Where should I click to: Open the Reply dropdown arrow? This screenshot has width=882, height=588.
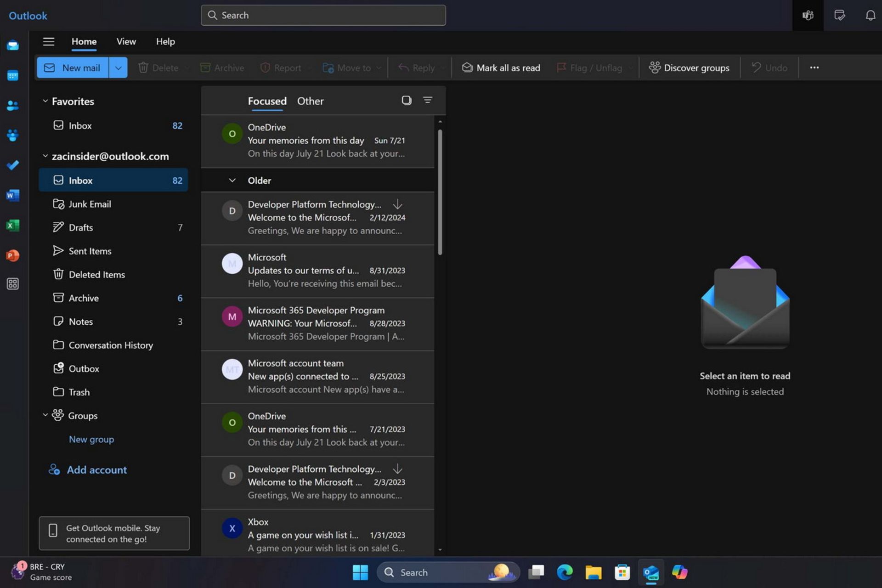tap(443, 68)
